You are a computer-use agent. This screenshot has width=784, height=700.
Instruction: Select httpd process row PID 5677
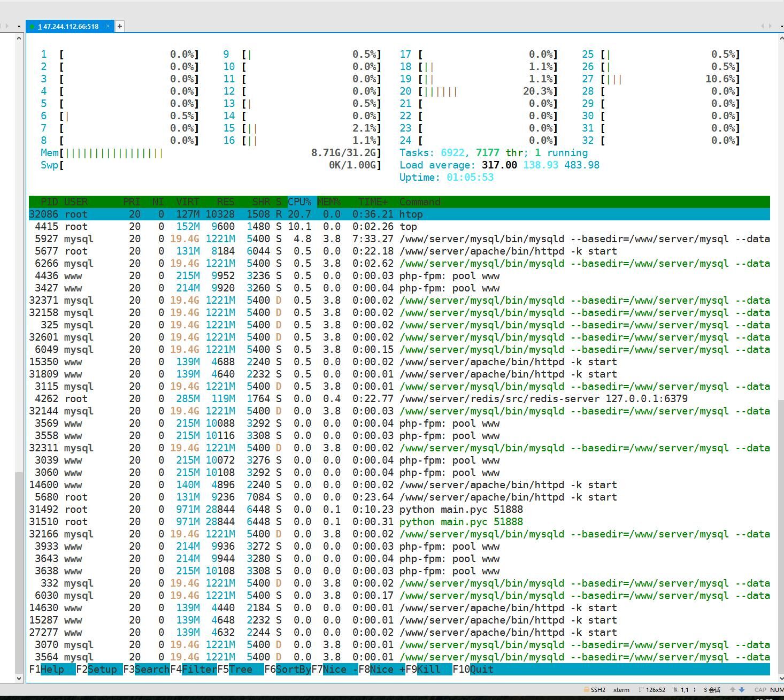point(399,251)
